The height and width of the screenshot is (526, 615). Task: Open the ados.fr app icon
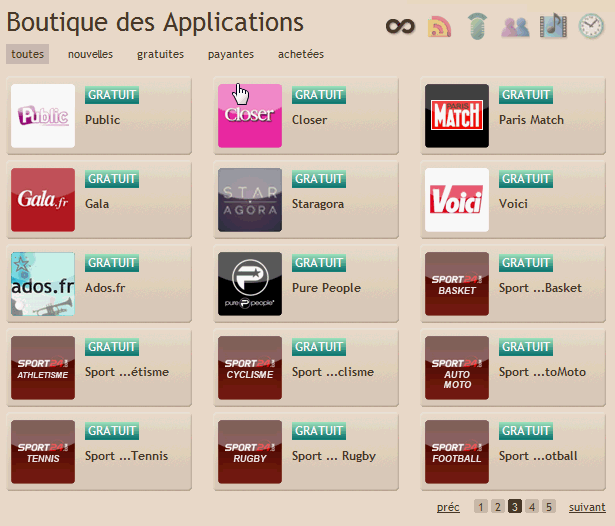[x=43, y=284]
